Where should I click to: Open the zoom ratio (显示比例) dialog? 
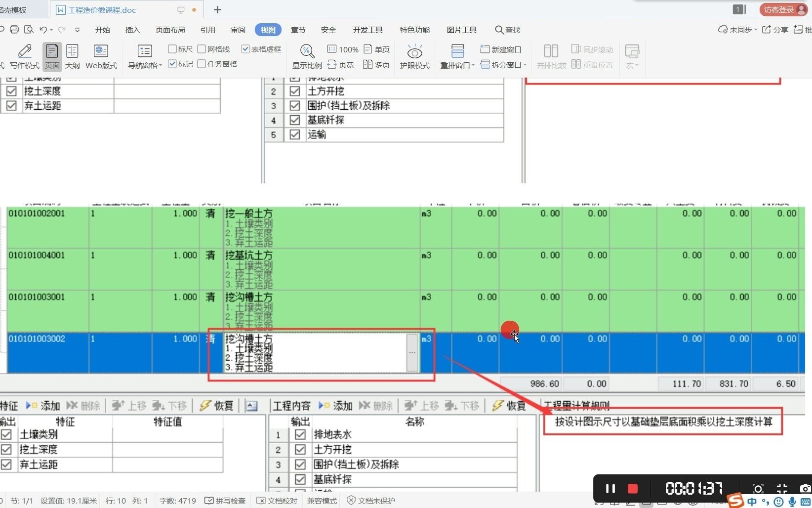click(x=307, y=56)
